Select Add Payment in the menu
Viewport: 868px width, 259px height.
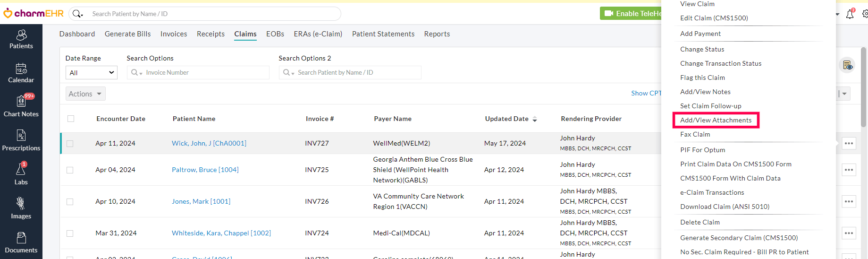[700, 34]
